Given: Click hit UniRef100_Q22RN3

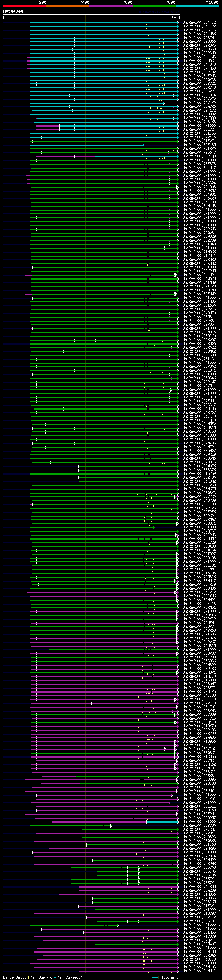Looking at the screenshot, I should click(199, 535).
